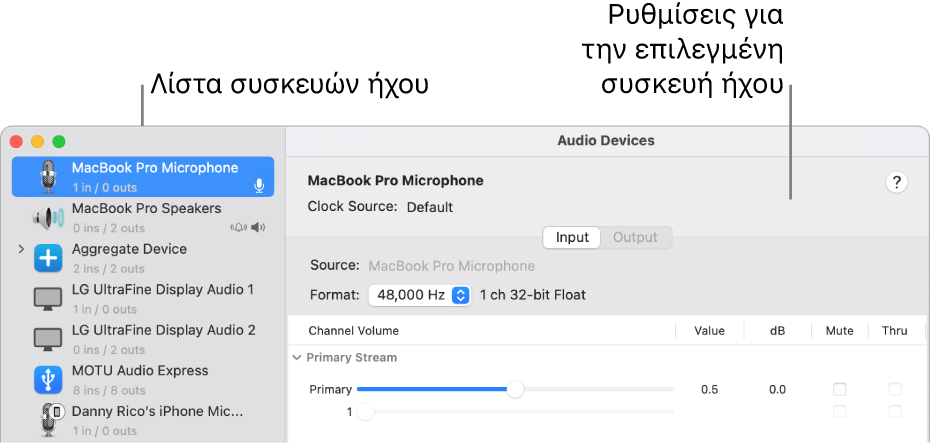931x444 pixels.
Task: Toggle Mute checkbox for channel 1
Action: point(840,411)
